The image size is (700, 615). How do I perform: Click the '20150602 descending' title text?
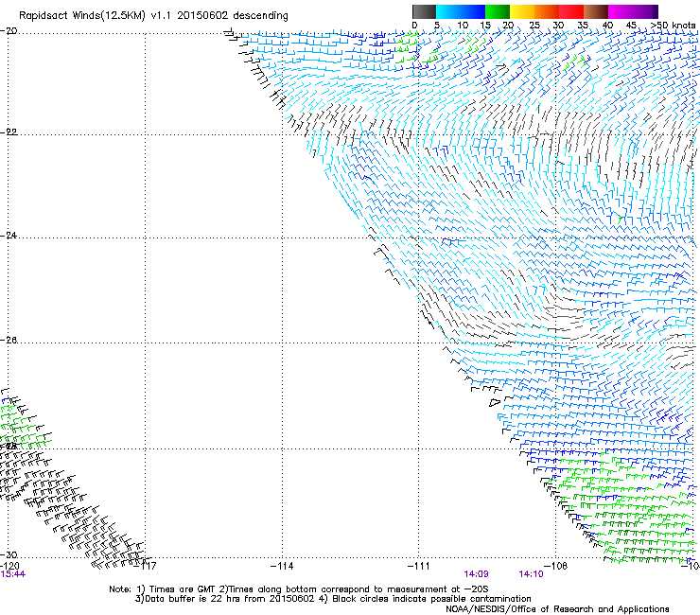pyautogui.click(x=233, y=16)
